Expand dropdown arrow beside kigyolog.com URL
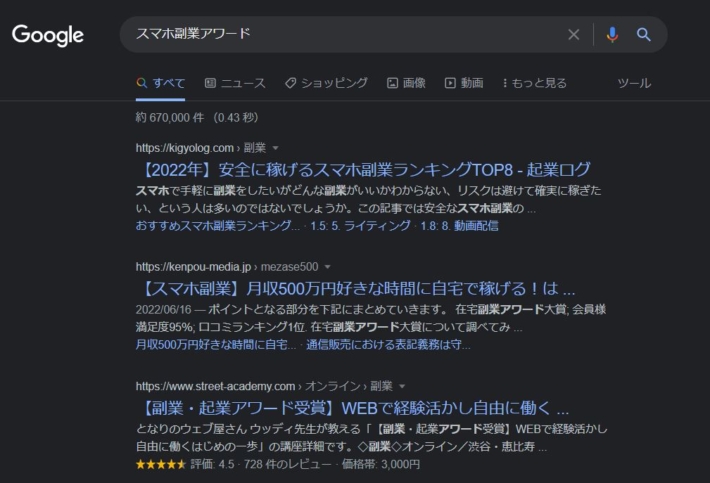The image size is (710, 483). (x=275, y=148)
